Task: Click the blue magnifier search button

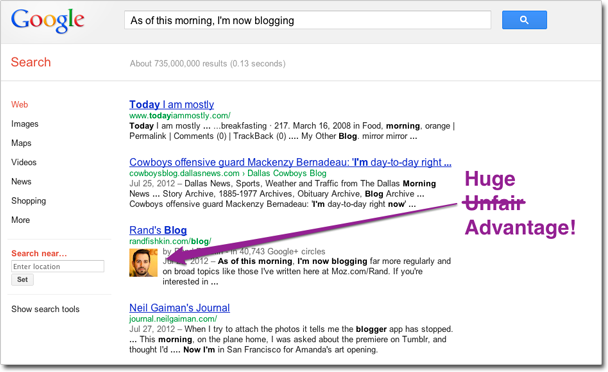Action: (x=524, y=20)
